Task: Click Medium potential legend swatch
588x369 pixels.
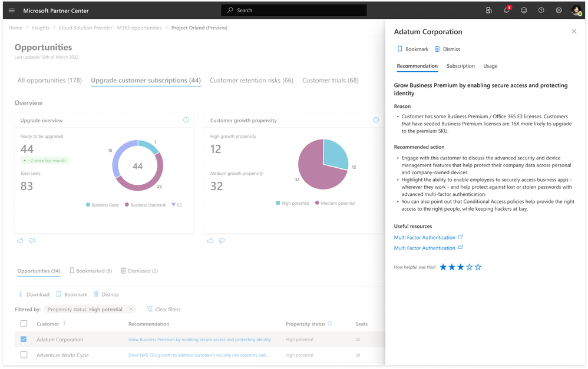Action: (x=317, y=203)
